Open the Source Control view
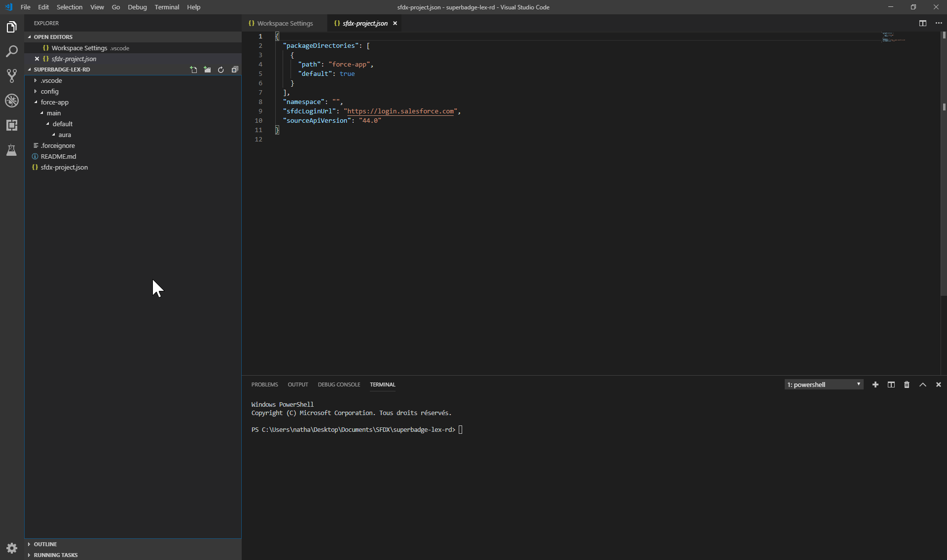The image size is (947, 560). (x=12, y=75)
